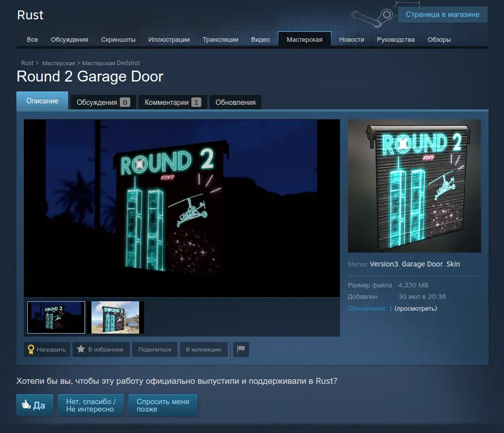Viewport: 504px width, 433px height.
Task: Open Обновлений: 1 link
Action: tap(370, 309)
